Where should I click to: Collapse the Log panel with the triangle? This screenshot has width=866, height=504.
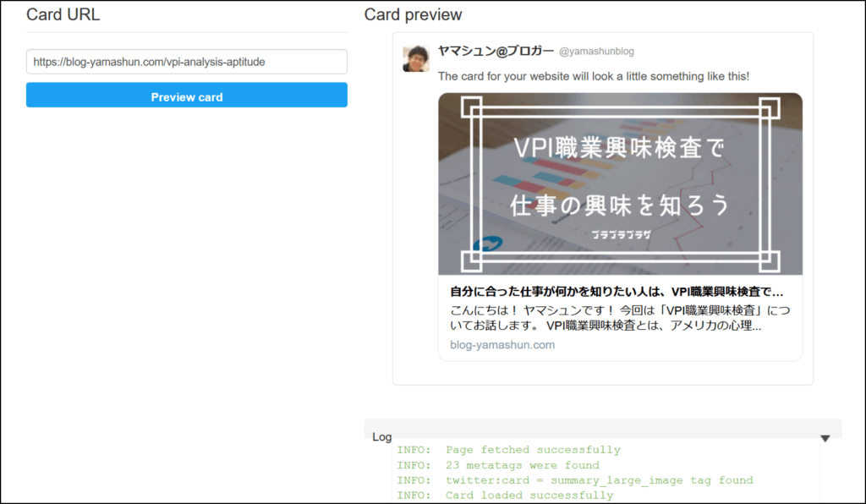click(x=825, y=438)
